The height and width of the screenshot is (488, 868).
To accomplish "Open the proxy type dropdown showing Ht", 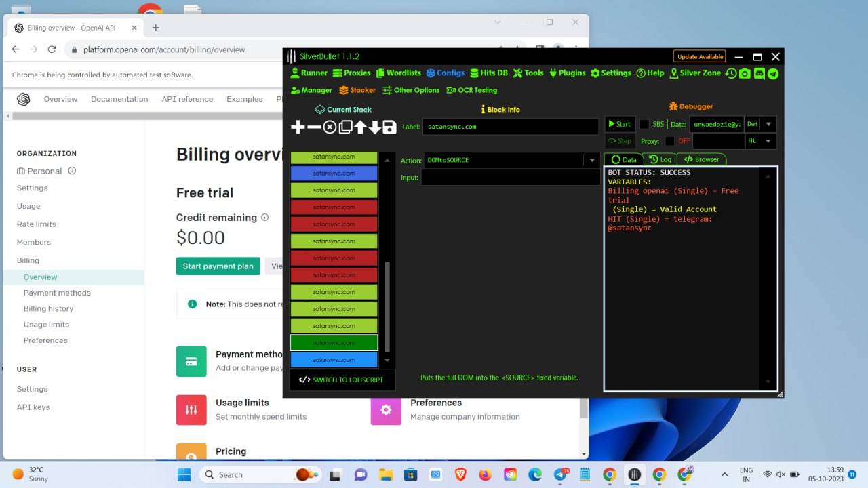I will [x=768, y=141].
